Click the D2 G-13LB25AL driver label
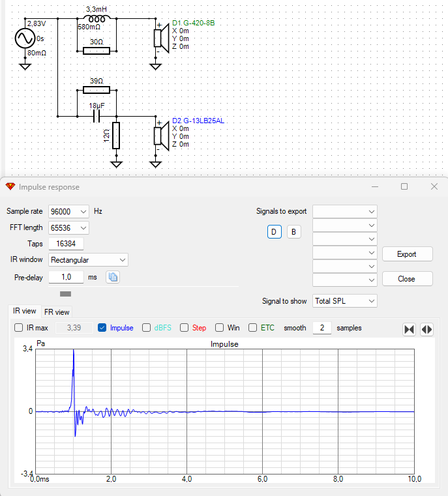This screenshot has width=448, height=496. [x=198, y=121]
